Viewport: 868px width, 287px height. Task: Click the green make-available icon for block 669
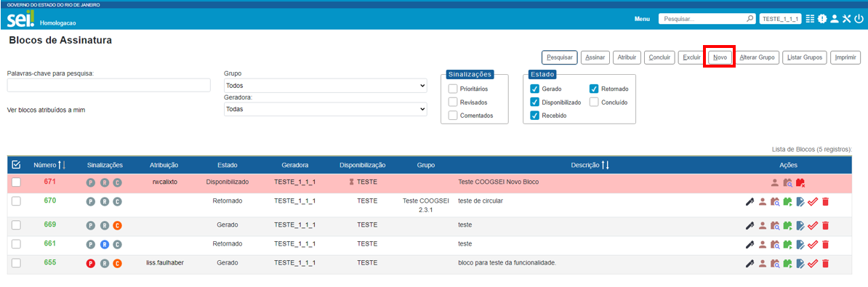[788, 226]
